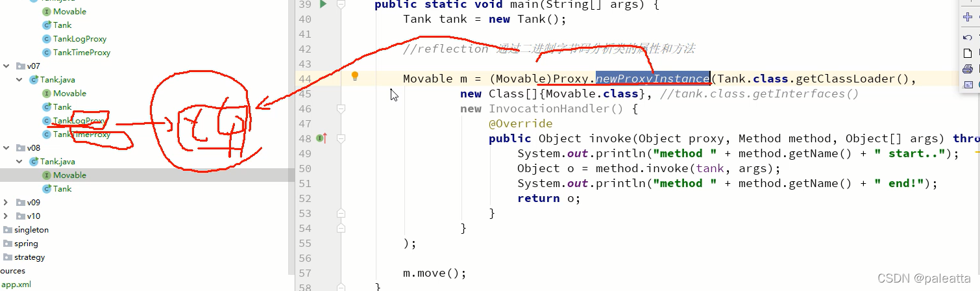
Task: Click 'return o;' on line 52
Action: [549, 198]
